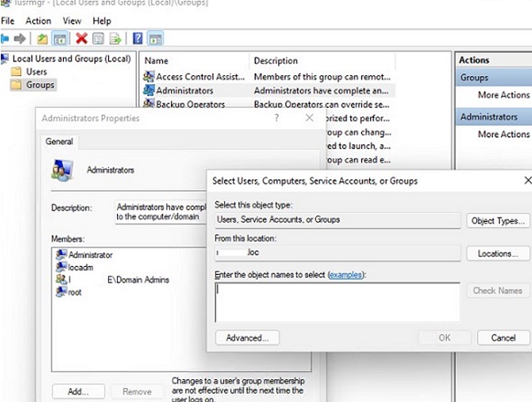Image resolution: width=532 pixels, height=402 pixels.
Task: Select the Groups folder in tree
Action: coord(40,85)
